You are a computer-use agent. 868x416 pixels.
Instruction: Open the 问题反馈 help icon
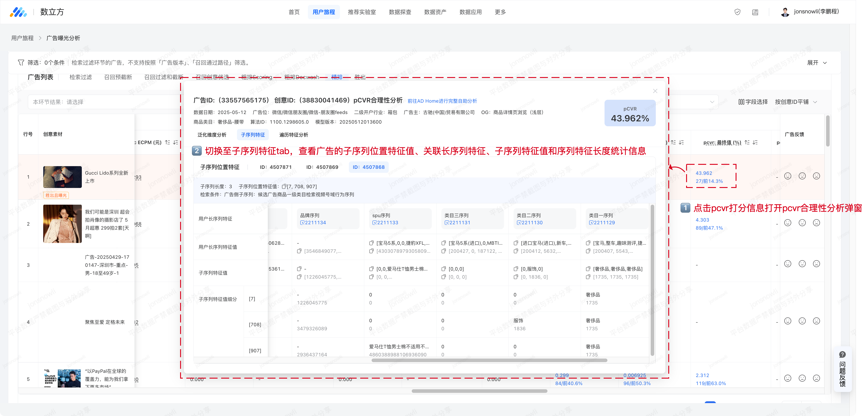coord(842,354)
